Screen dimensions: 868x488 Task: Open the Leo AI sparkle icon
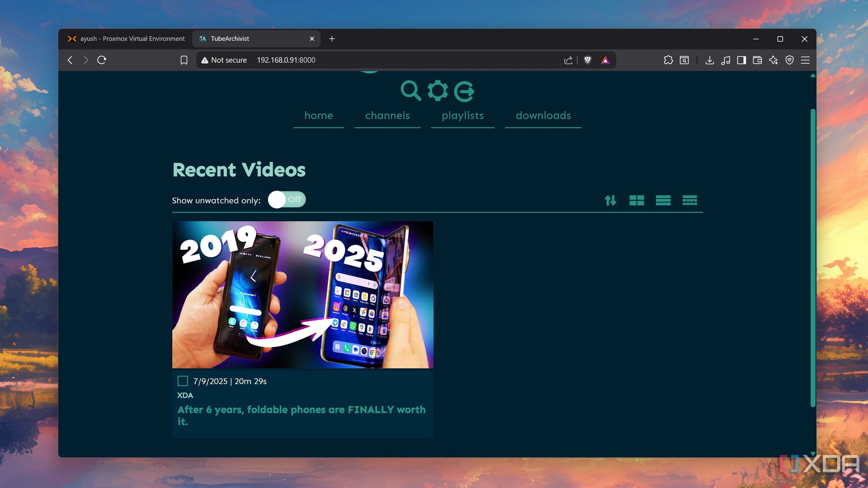point(773,60)
